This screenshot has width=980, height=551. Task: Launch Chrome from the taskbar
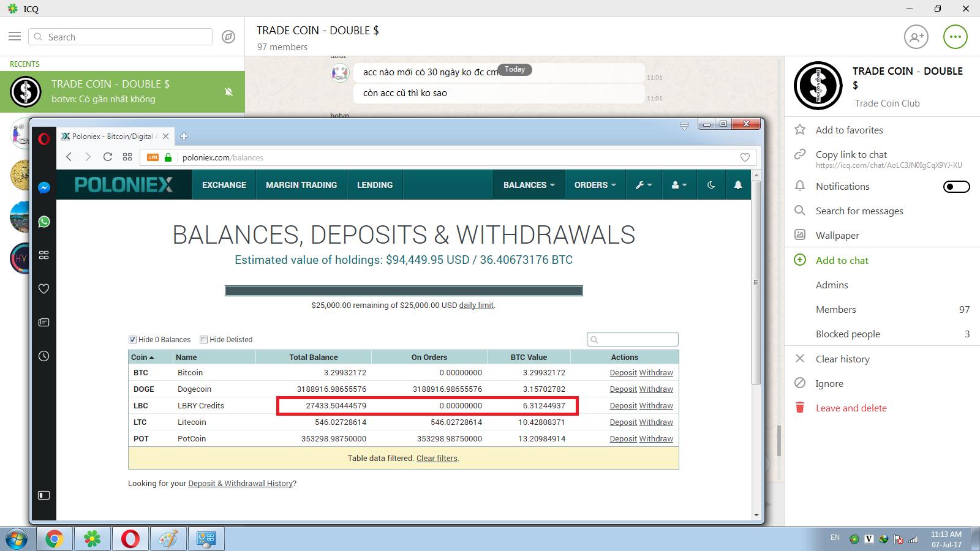[x=54, y=539]
